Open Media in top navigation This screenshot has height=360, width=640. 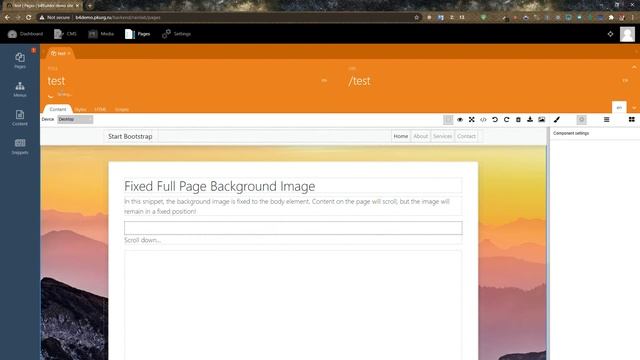pos(101,34)
